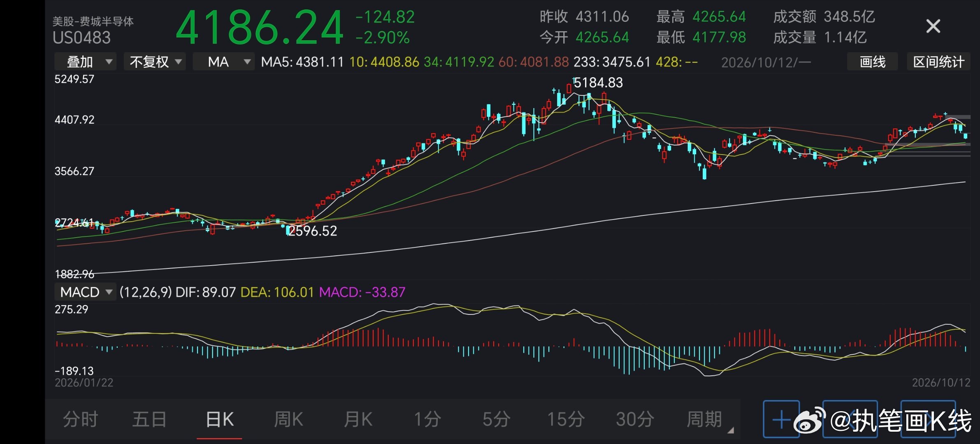Image resolution: width=980 pixels, height=444 pixels.
Task: Click the peak label 5184.83 on chart
Action: (598, 83)
